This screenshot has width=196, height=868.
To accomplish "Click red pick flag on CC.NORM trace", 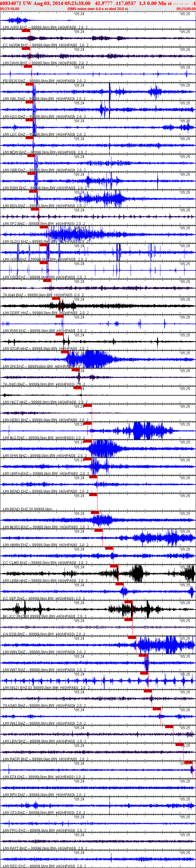I will [26, 31].
